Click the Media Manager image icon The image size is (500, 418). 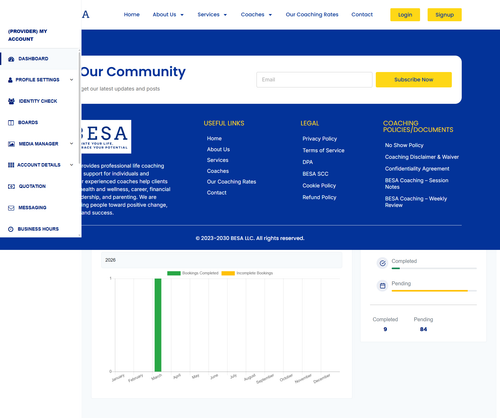coord(11,144)
